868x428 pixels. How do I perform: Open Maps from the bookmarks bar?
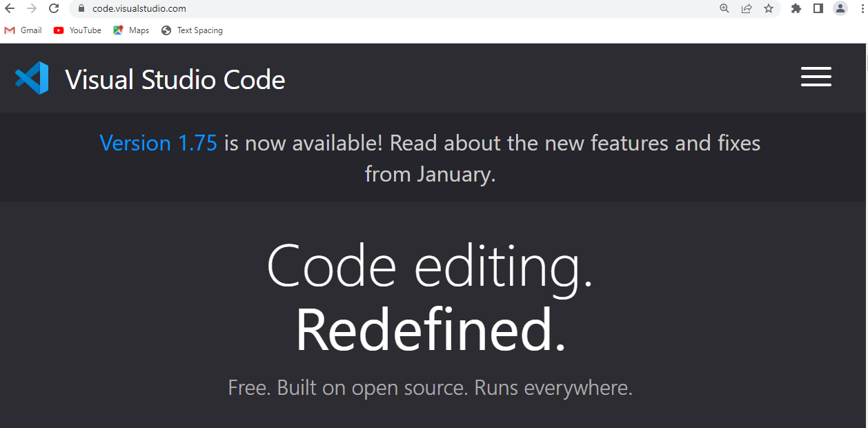coord(130,30)
